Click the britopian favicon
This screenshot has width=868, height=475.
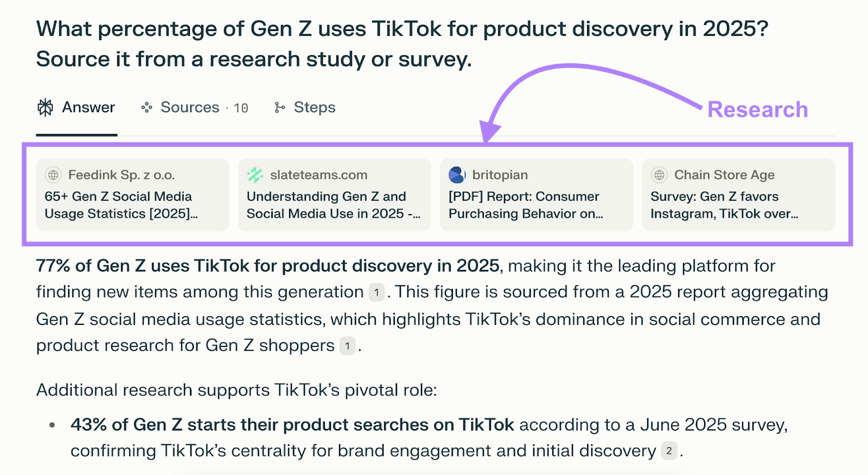point(457,175)
